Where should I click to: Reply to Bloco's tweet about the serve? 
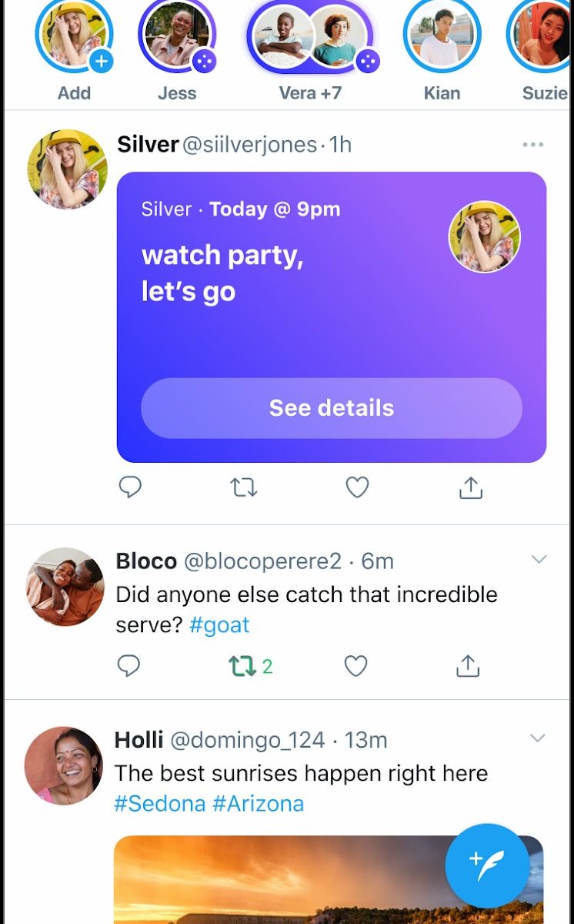[x=128, y=666]
